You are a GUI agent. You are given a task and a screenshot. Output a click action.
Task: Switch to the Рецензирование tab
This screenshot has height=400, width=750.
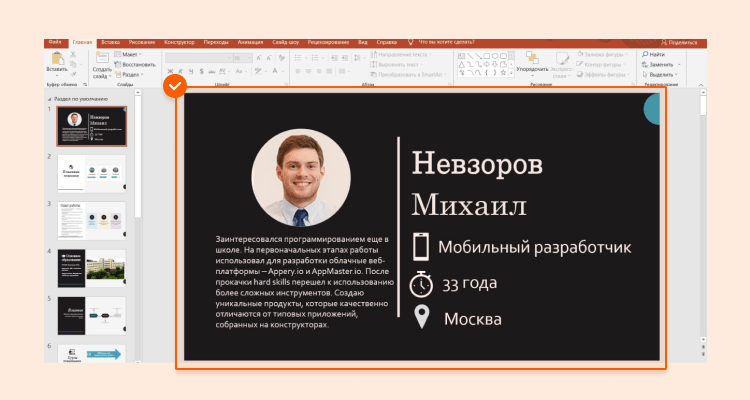click(328, 42)
